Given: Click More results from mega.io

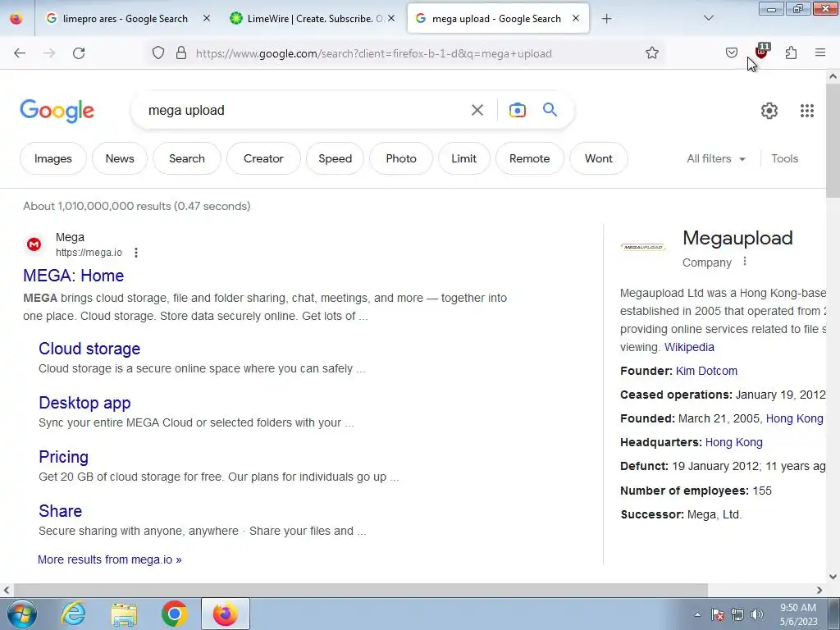Looking at the screenshot, I should click(110, 559).
